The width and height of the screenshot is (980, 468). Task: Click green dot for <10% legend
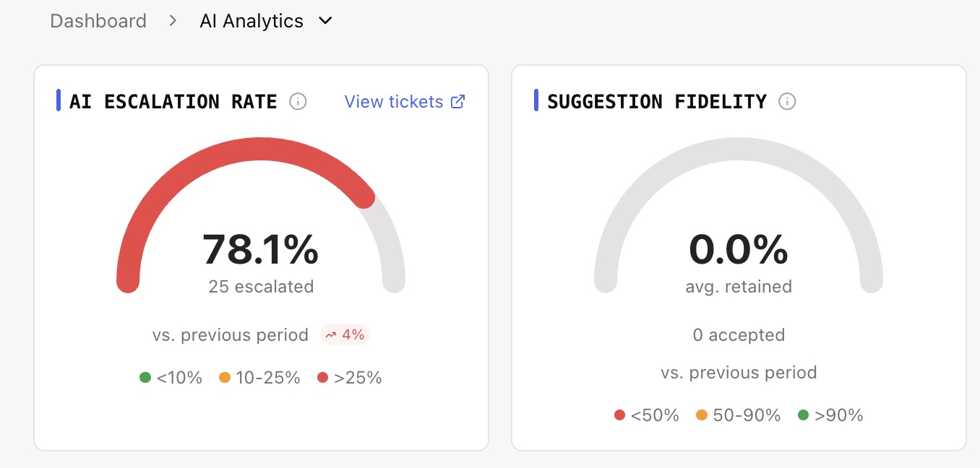145,378
